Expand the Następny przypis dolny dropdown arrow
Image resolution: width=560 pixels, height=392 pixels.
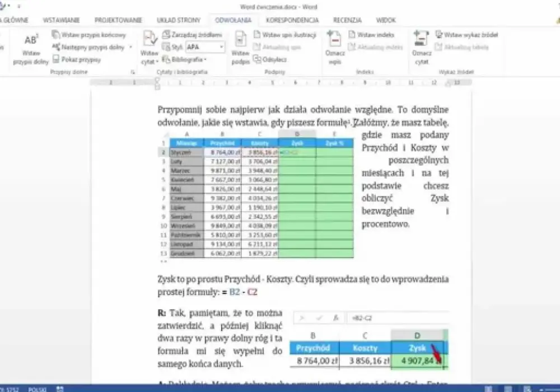coord(130,47)
